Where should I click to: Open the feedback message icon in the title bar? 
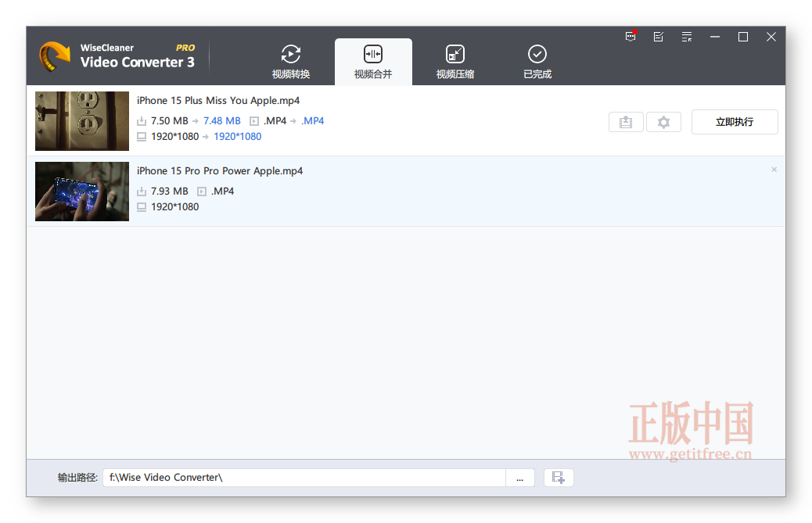tap(631, 37)
